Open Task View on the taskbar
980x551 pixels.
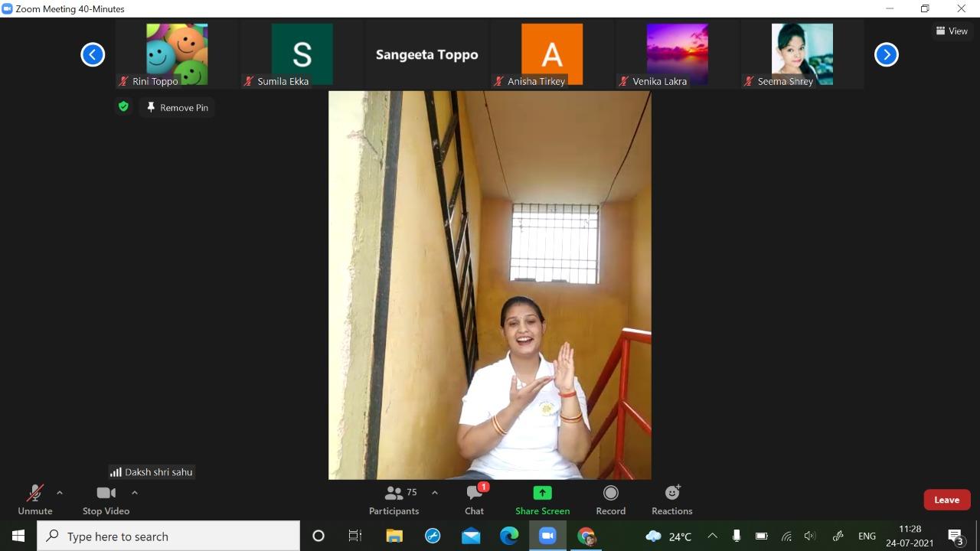355,536
